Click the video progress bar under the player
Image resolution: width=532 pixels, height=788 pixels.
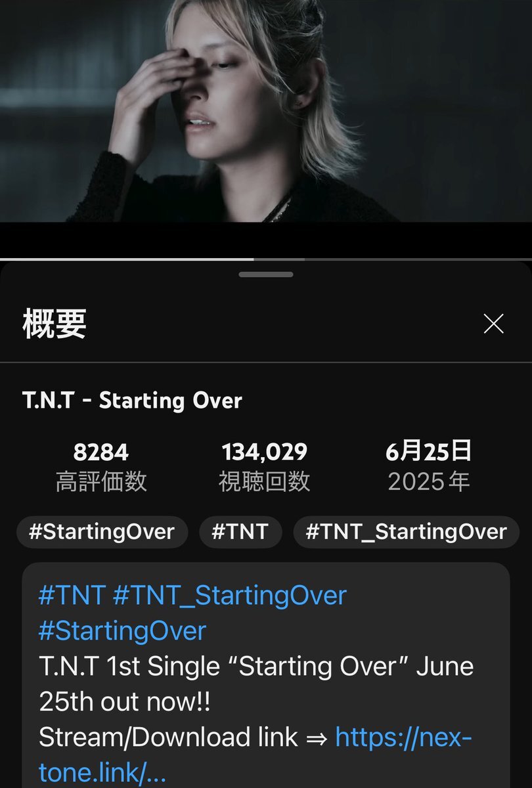(266, 259)
